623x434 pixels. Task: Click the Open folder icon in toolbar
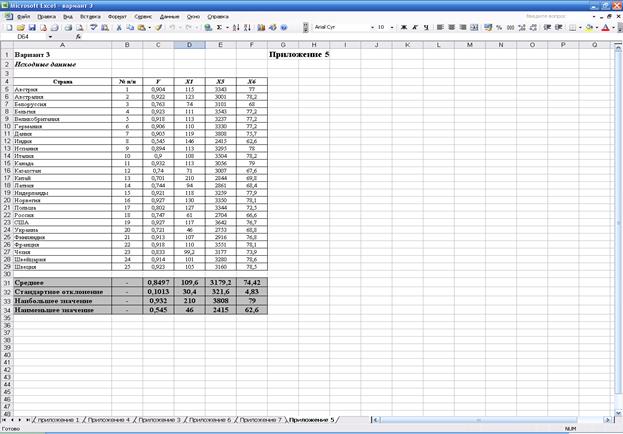21,27
